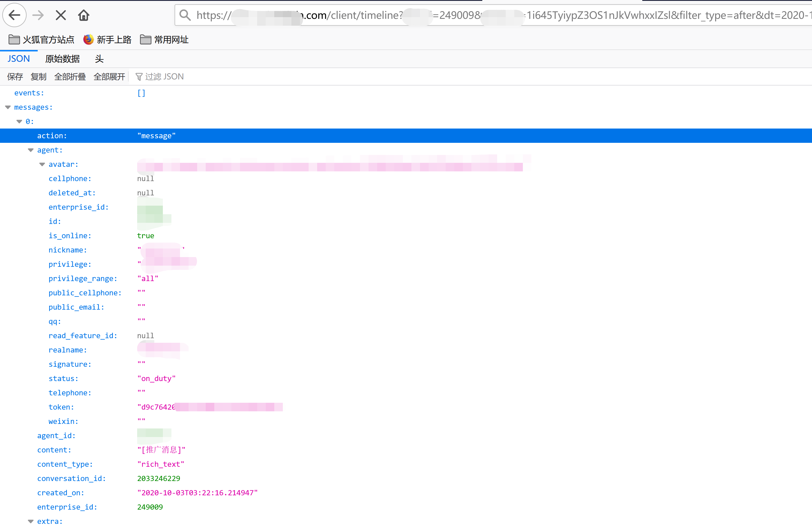The height and width of the screenshot is (527, 812).
Task: Click the "rich_text" value
Action: pyautogui.click(x=161, y=464)
